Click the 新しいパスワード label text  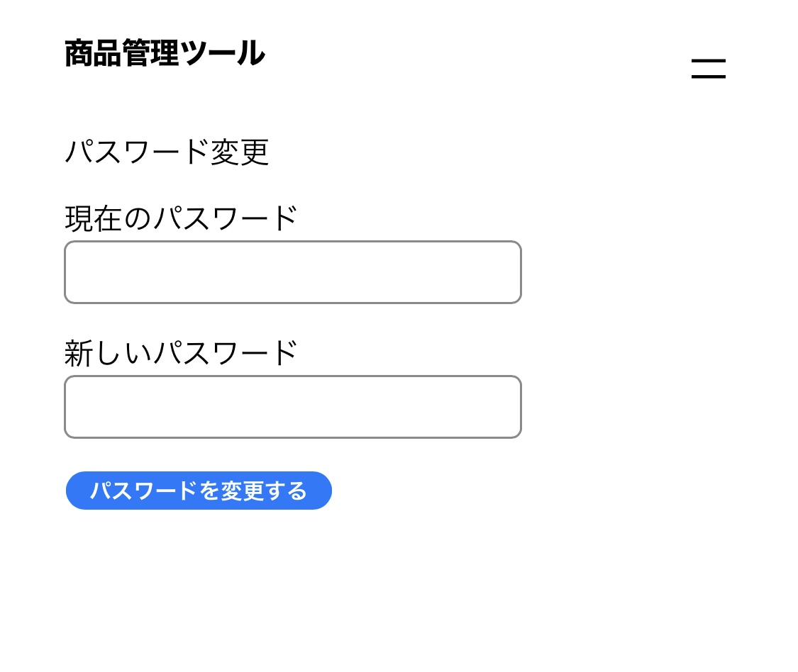(x=181, y=353)
